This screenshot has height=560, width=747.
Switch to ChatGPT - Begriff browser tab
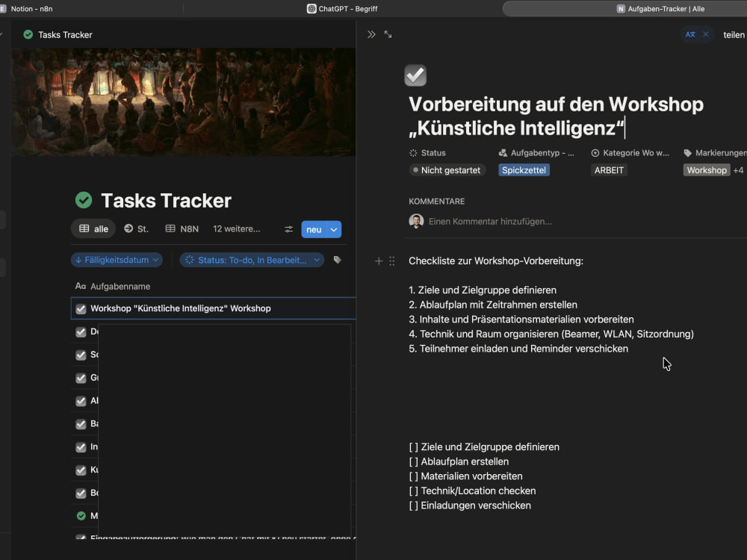[x=343, y=8]
